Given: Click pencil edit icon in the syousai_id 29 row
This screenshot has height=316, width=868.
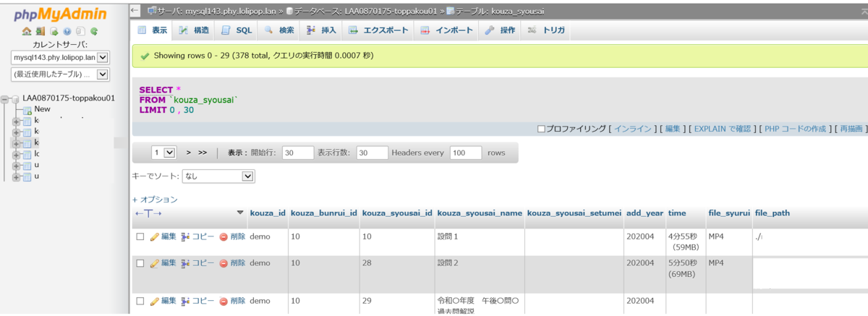Looking at the screenshot, I should click(x=154, y=301).
